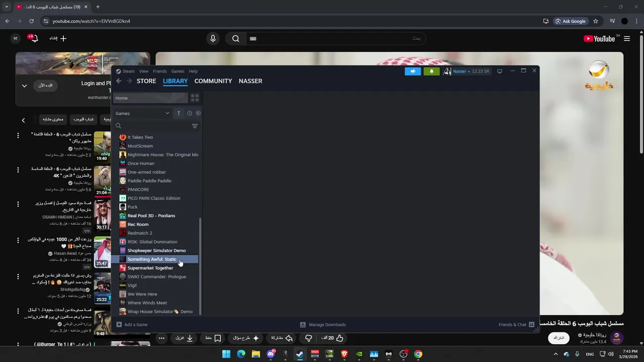The image size is (644, 362).
Task: Open advanced filters icon in library search
Action: pos(195,126)
